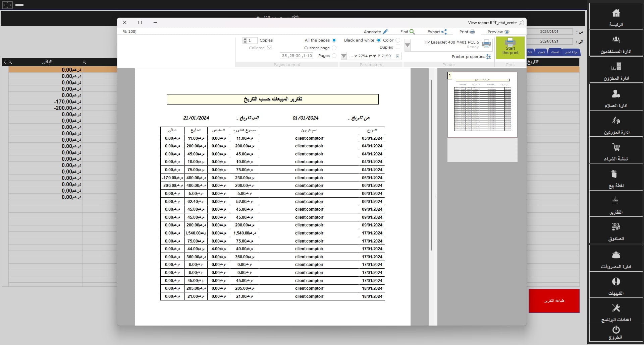Click the Copies number field
The image size is (644, 345).
tap(252, 41)
